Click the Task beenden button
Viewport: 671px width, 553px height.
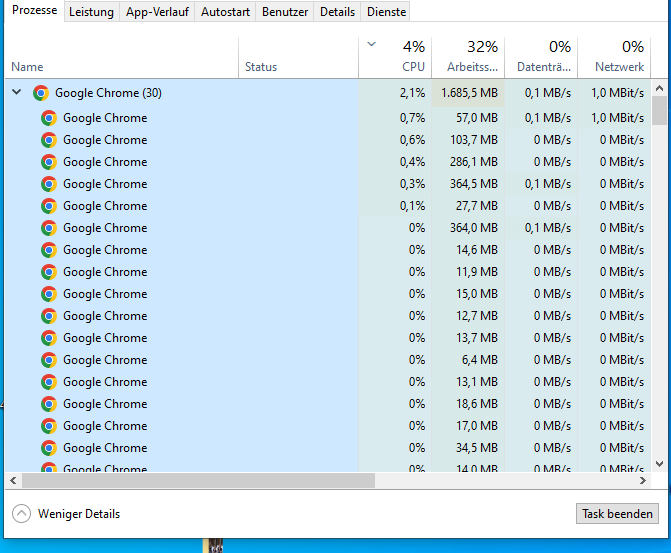(x=617, y=514)
